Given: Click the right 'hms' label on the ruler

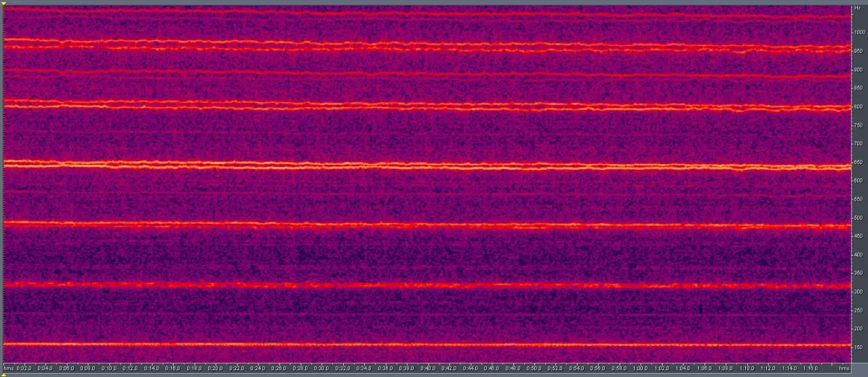Looking at the screenshot, I should click(x=844, y=368).
